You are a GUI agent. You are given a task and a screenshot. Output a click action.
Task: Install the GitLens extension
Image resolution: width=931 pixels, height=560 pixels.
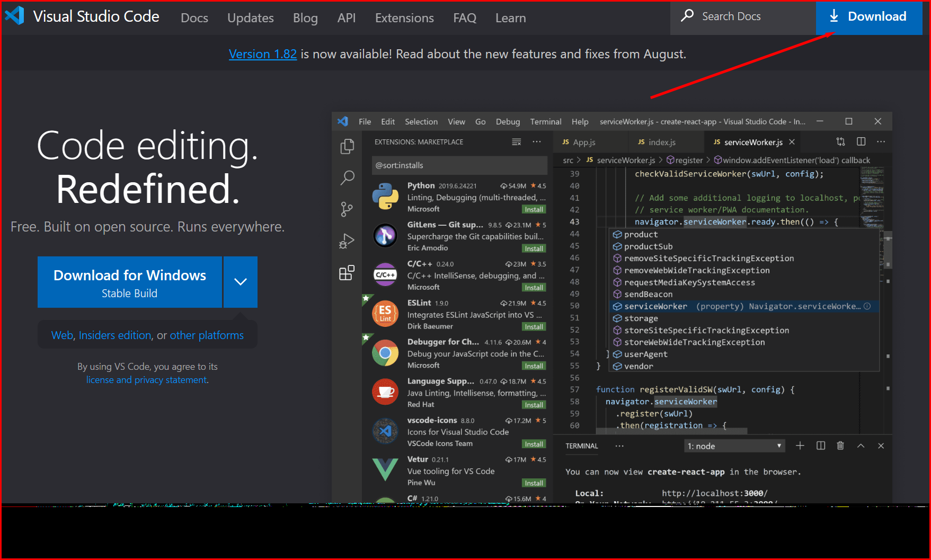point(534,248)
